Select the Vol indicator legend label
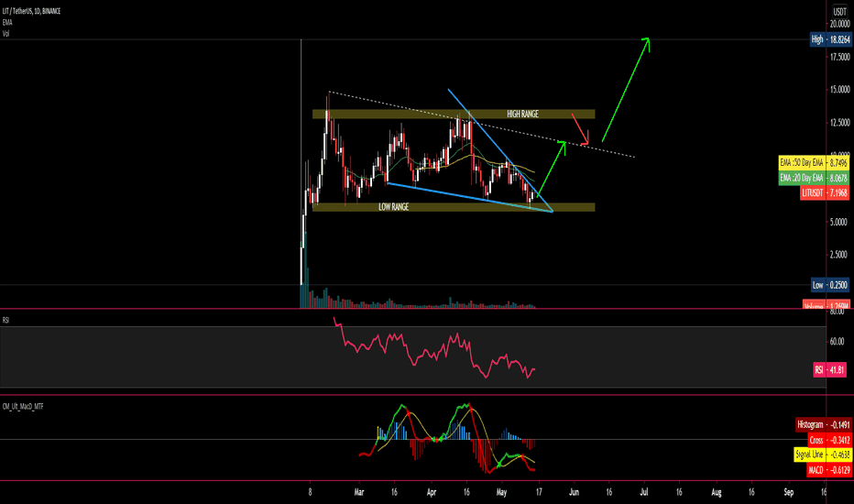 click(x=5, y=33)
